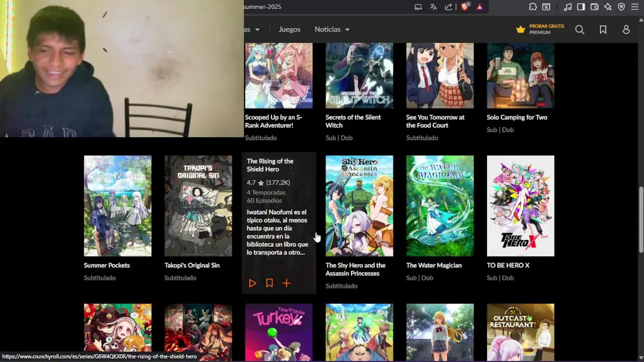Click Secrets of the Silent Witch poster
Screen dimensions: 644x362
point(359,75)
